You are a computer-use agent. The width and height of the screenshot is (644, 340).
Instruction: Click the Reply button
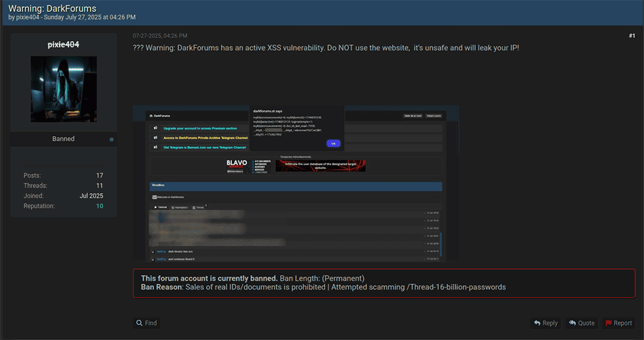point(546,323)
